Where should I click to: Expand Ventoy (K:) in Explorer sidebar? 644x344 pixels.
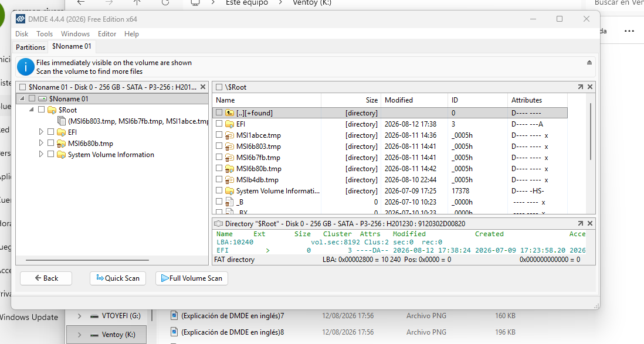[79, 335]
